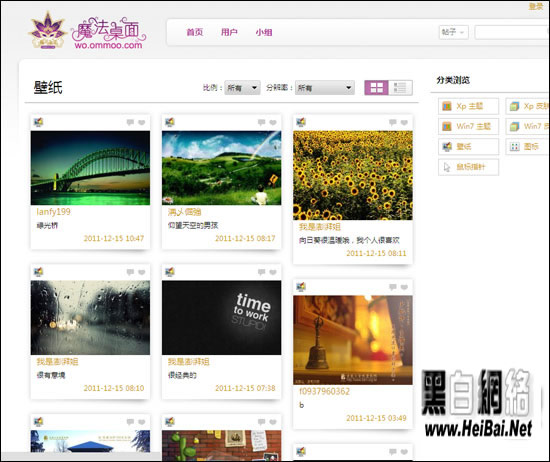Image resolution: width=550 pixels, height=462 pixels.
Task: Go to 首页 in navigation bar
Action: [195, 32]
